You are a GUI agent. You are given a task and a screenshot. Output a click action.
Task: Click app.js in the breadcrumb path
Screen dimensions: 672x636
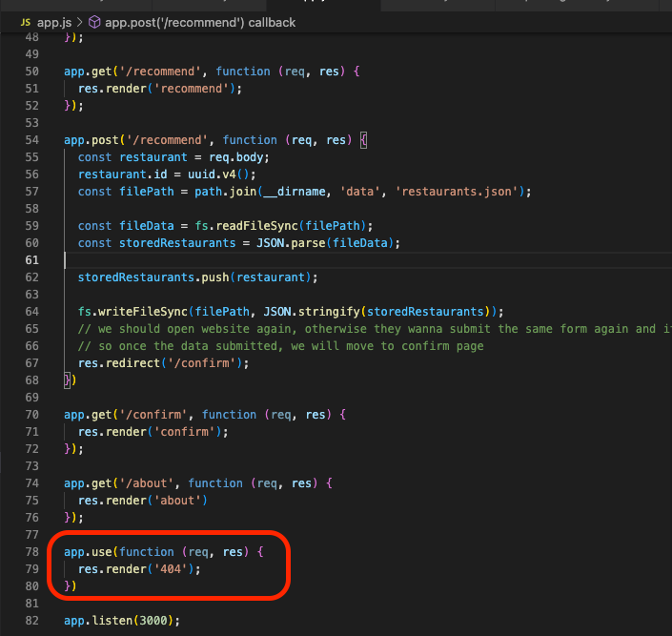54,22
